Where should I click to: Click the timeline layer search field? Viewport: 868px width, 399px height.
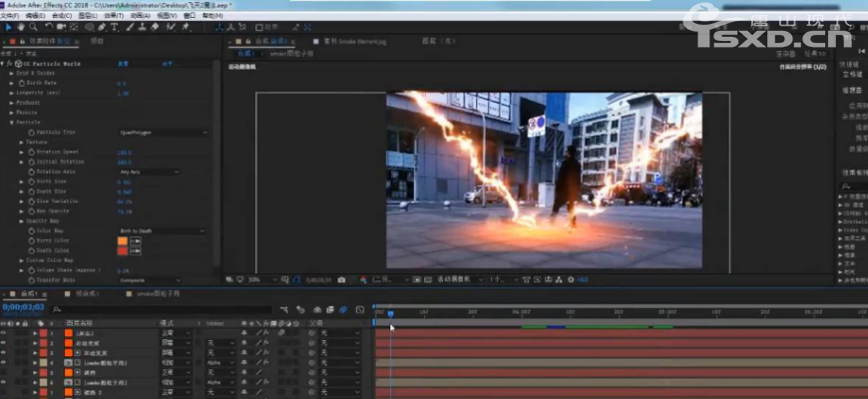tap(162, 310)
